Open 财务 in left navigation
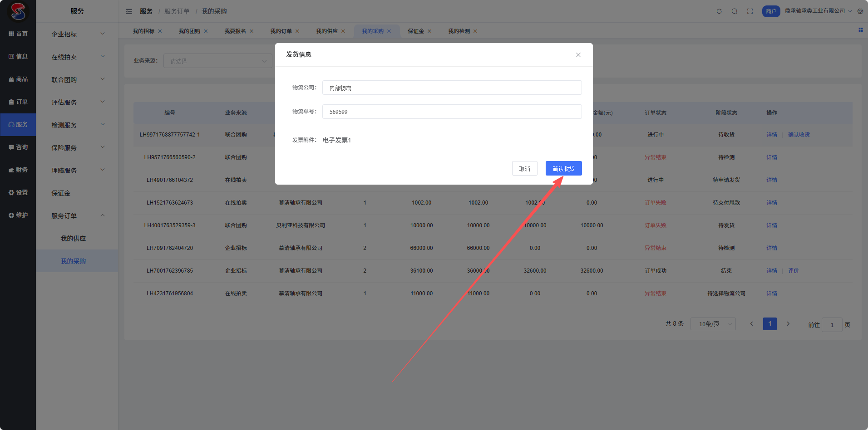This screenshot has width=868, height=430. coord(18,170)
